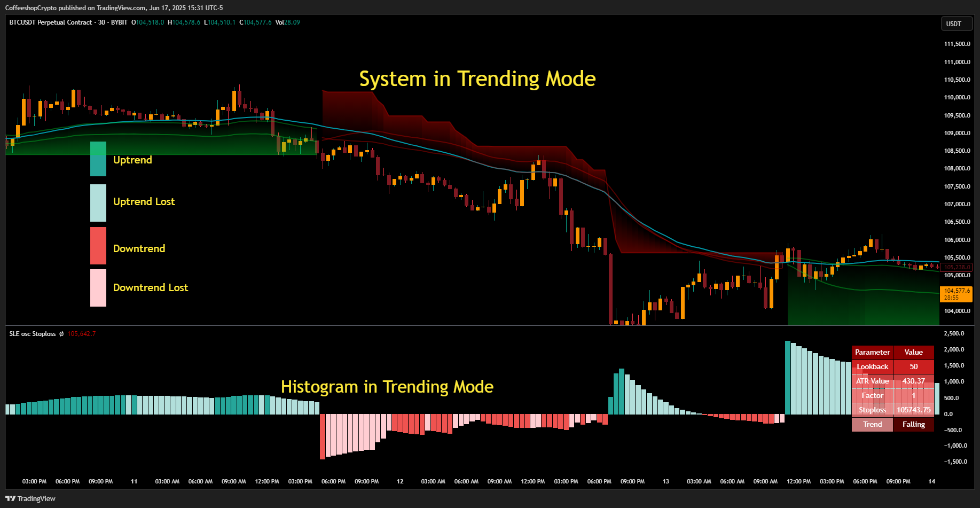Click the 'System in Trending Mode' annotation

(x=477, y=79)
